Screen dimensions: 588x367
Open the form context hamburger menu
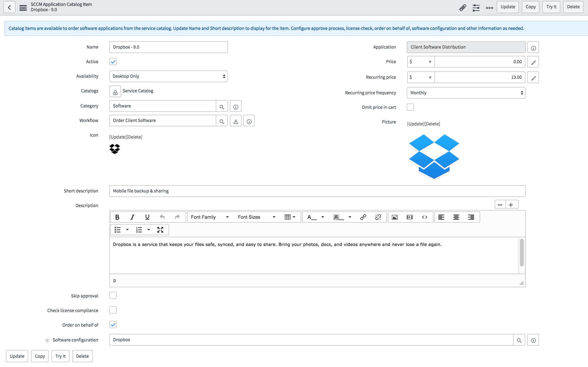click(23, 8)
